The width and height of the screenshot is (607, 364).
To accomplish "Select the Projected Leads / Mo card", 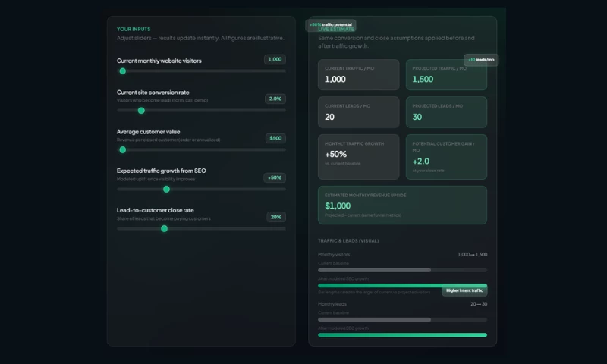I will pyautogui.click(x=445, y=112).
